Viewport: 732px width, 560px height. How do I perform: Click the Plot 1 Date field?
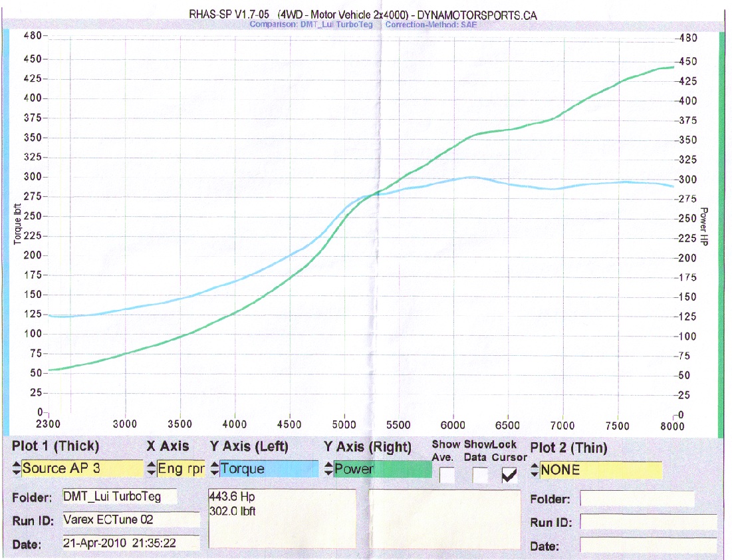130,543
